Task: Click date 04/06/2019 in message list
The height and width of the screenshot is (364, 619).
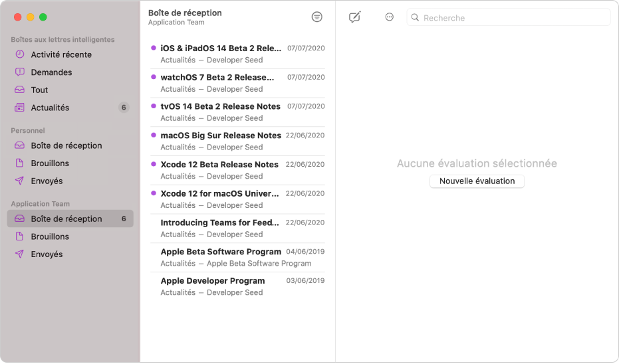Action: click(305, 252)
